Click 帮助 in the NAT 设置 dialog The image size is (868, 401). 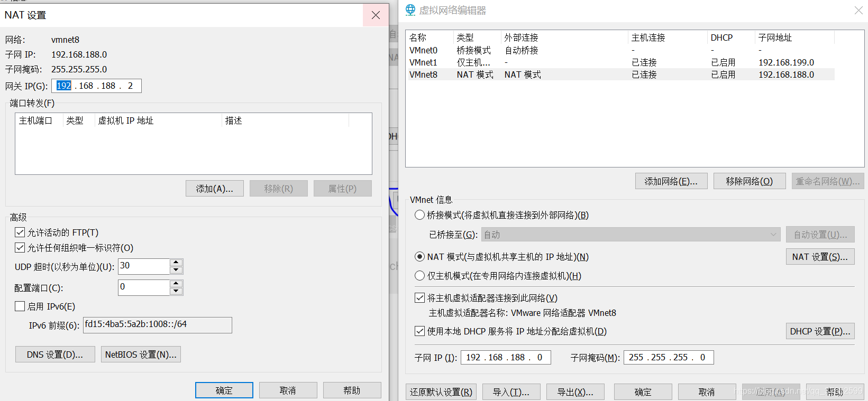pyautogui.click(x=352, y=390)
